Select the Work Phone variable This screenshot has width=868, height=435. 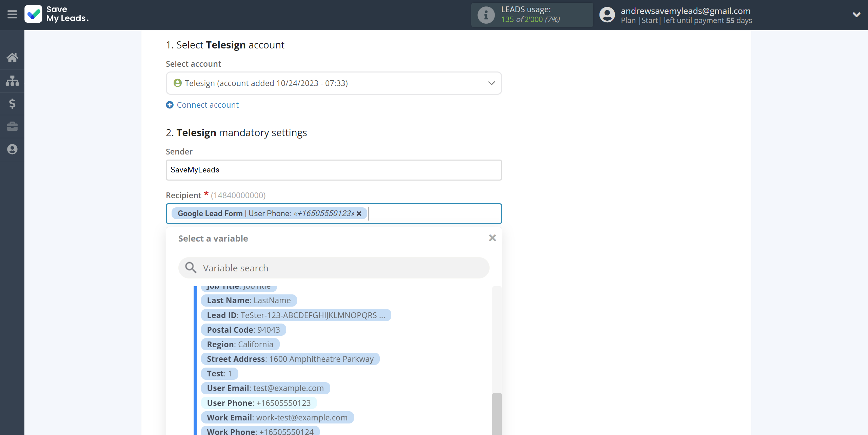tap(260, 431)
